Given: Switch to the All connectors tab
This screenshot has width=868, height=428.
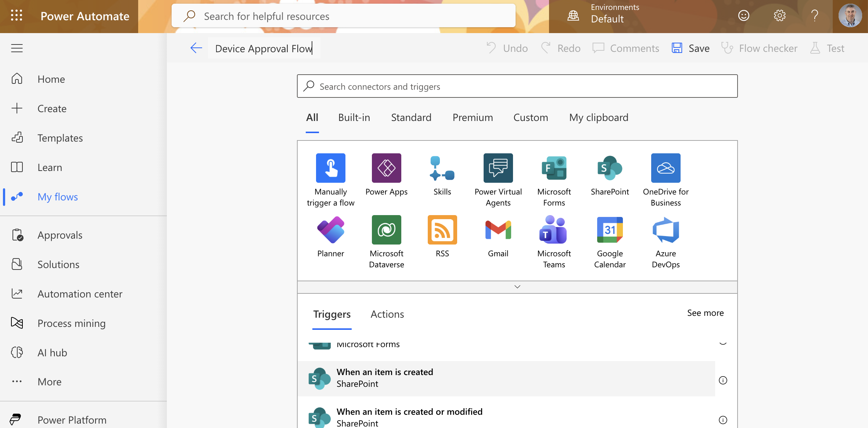Looking at the screenshot, I should [312, 118].
